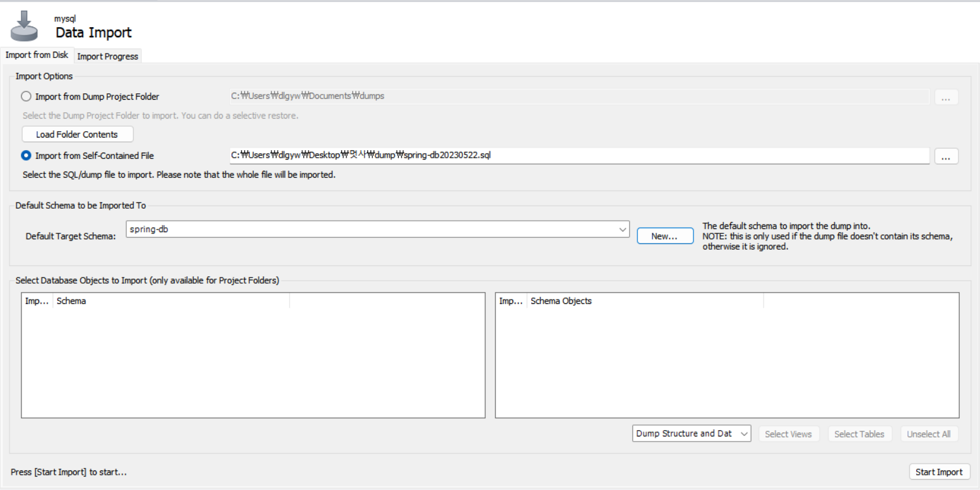This screenshot has width=980, height=490.
Task: Browse for self-contained SQL file
Action: (x=946, y=156)
